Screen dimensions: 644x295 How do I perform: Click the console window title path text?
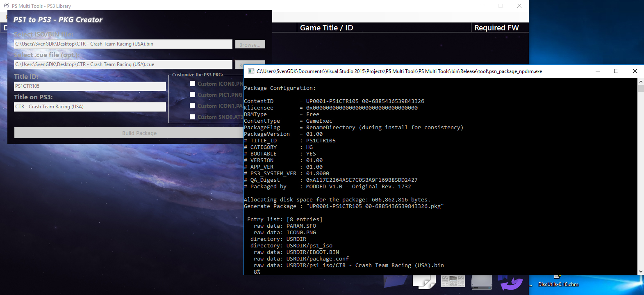(399, 71)
